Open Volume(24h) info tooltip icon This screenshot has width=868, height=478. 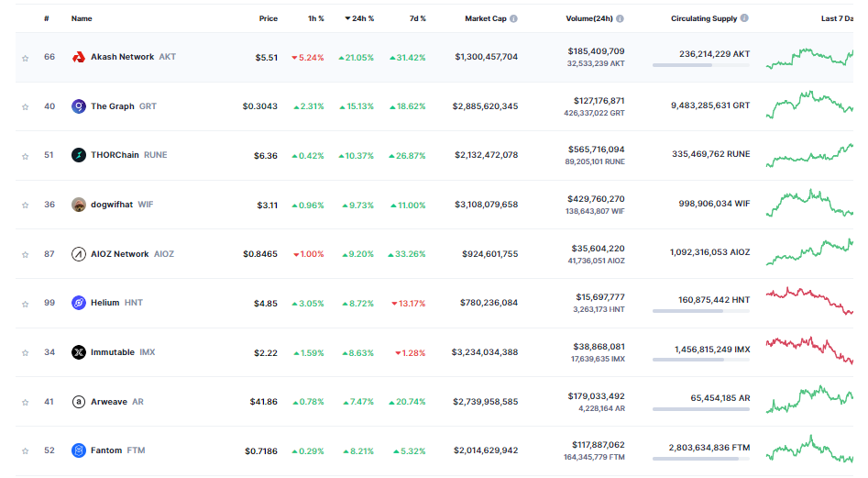[620, 19]
